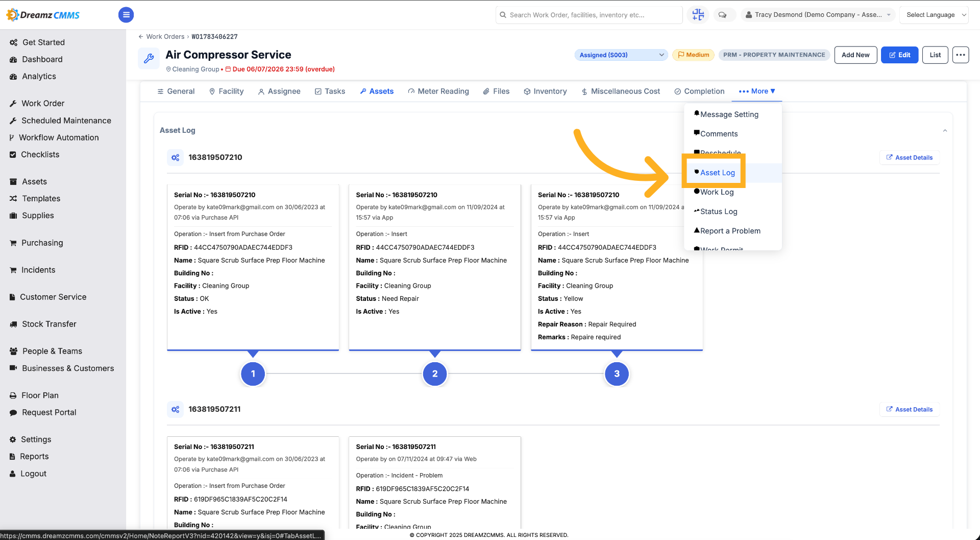Open Incidents in the sidebar

click(x=38, y=270)
